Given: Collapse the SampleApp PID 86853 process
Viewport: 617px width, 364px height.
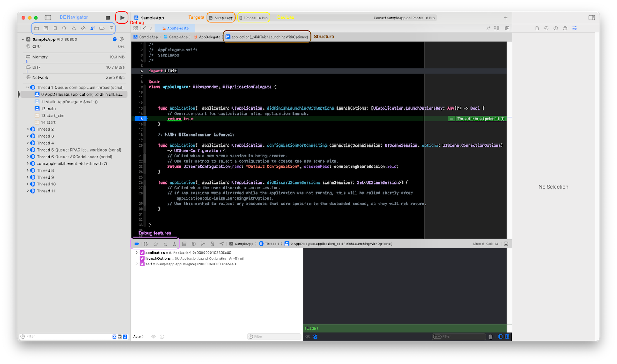Looking at the screenshot, I should [23, 39].
